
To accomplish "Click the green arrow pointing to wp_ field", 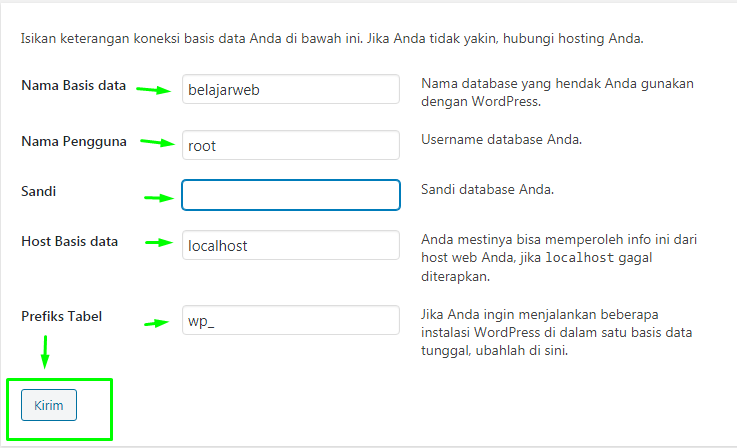I will tap(154, 323).
